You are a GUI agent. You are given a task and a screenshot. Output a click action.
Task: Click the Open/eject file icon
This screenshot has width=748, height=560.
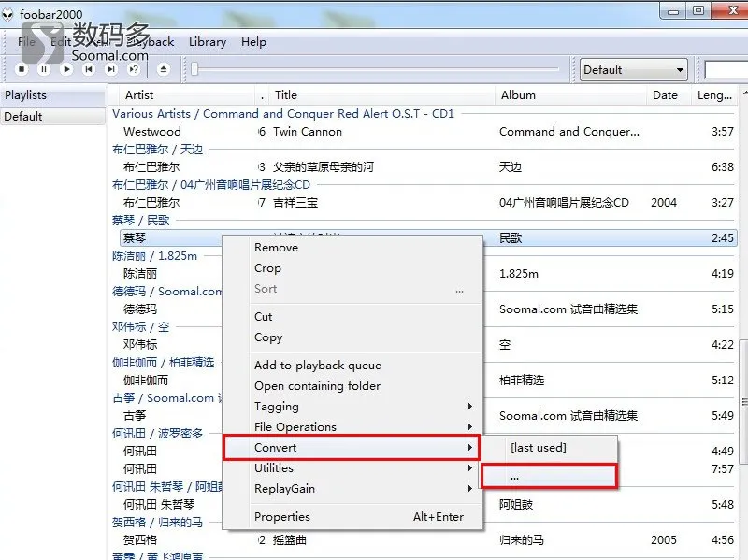click(x=163, y=69)
